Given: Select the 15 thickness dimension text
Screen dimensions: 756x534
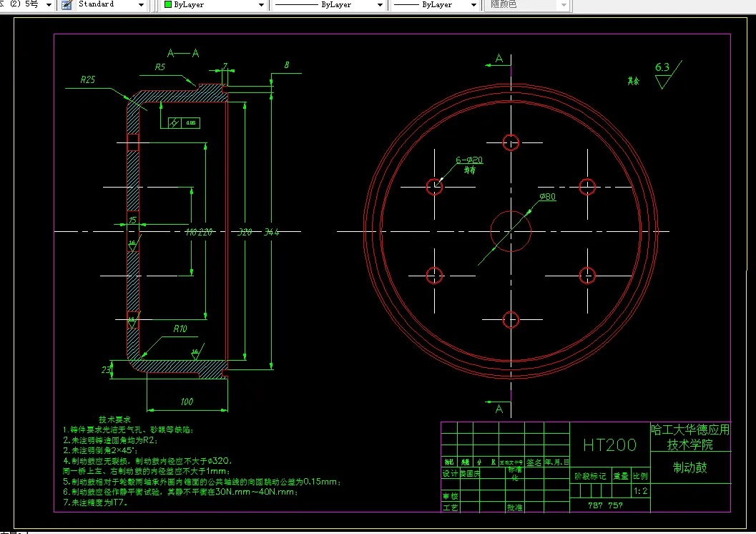Looking at the screenshot, I should [x=132, y=220].
